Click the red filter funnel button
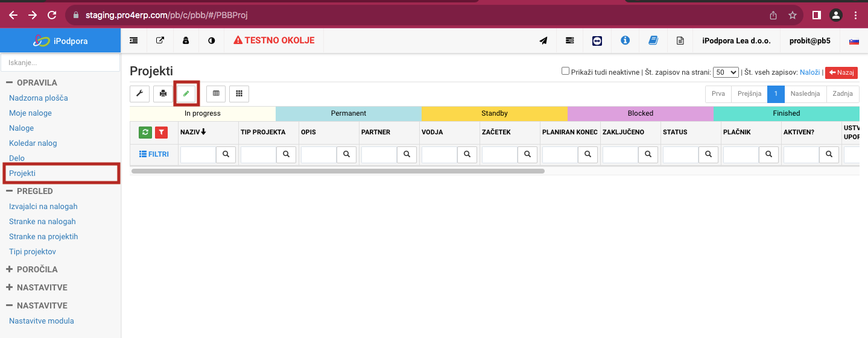This screenshot has width=868, height=338. 161,132
